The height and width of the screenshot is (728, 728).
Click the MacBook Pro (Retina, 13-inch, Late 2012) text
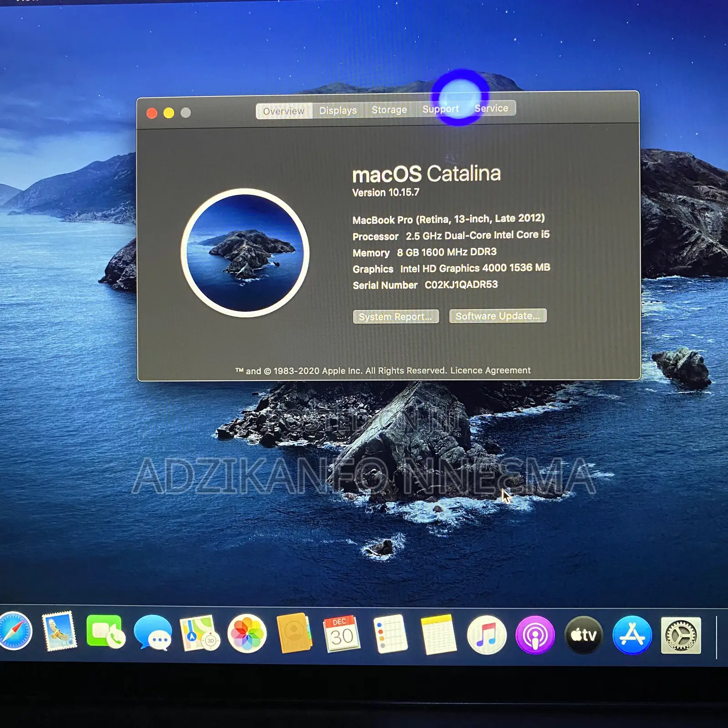click(x=449, y=219)
